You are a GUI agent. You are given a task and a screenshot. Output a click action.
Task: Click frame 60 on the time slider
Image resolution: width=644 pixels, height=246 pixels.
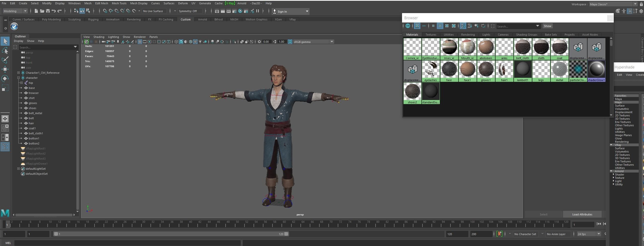[x=284, y=224]
